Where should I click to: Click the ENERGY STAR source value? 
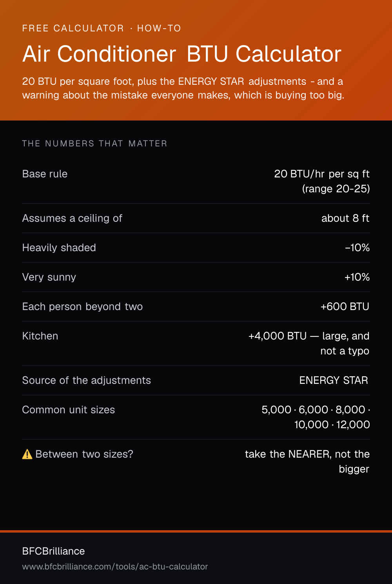point(334,380)
